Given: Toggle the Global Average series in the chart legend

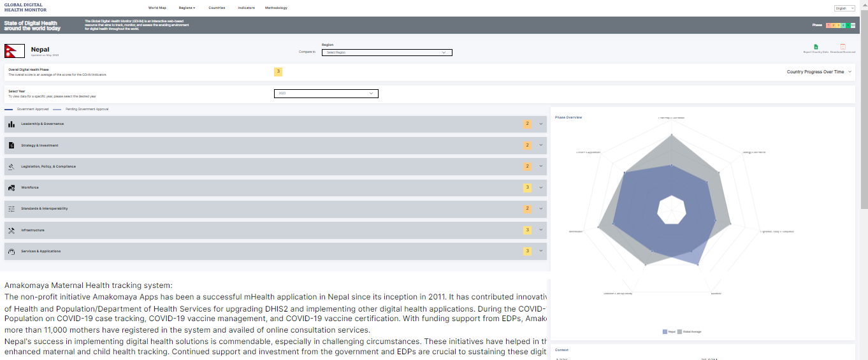Looking at the screenshot, I should pos(689,332).
